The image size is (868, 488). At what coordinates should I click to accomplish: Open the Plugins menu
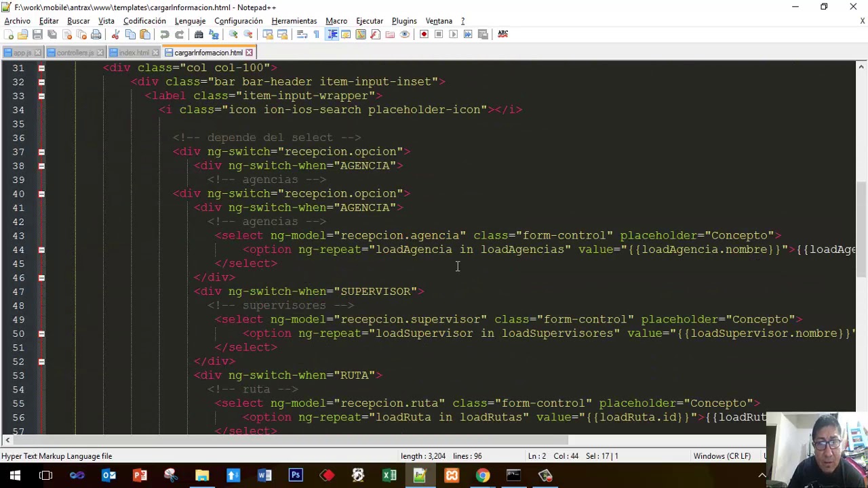(x=404, y=21)
